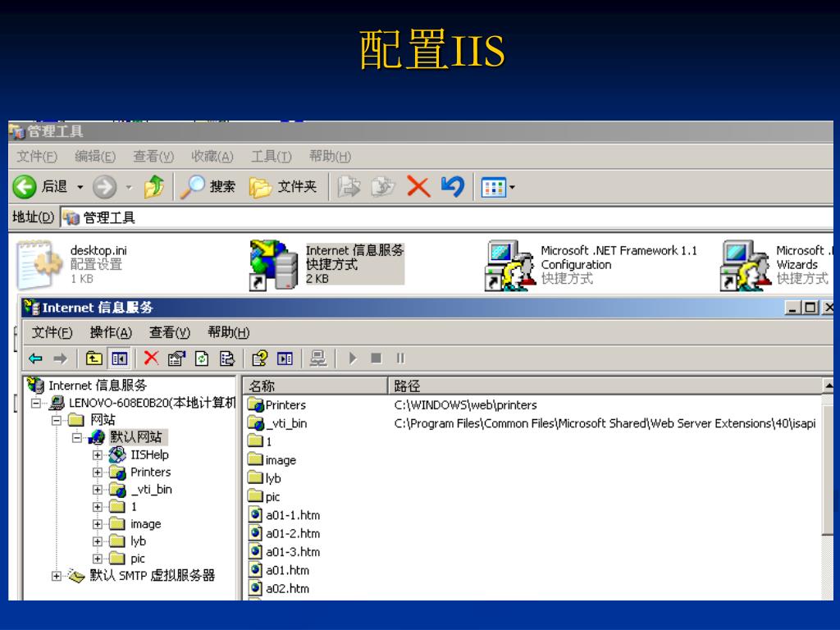This screenshot has width=840, height=630.
Task: Click the 名称 column header
Action: pos(315,386)
